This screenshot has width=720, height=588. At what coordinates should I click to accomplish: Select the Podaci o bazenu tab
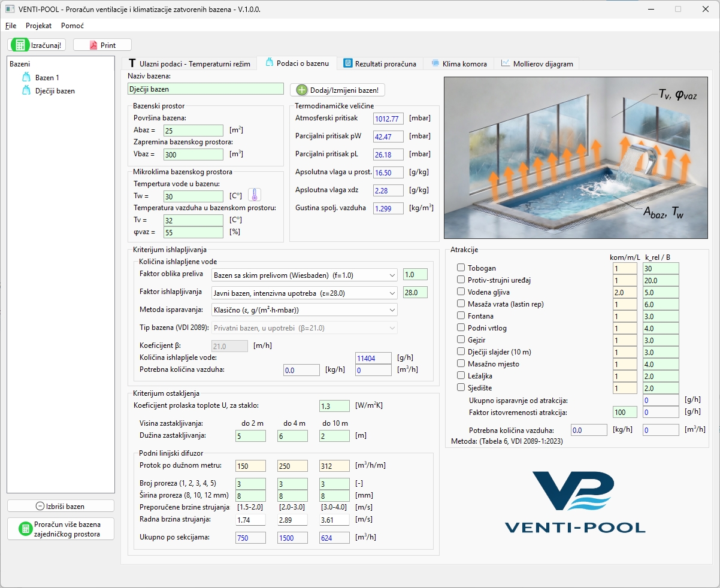click(x=297, y=63)
